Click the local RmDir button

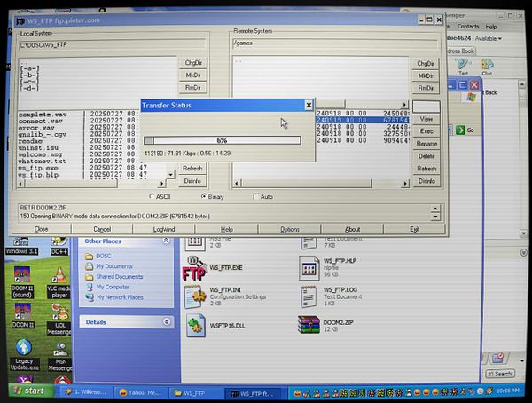pyautogui.click(x=193, y=88)
